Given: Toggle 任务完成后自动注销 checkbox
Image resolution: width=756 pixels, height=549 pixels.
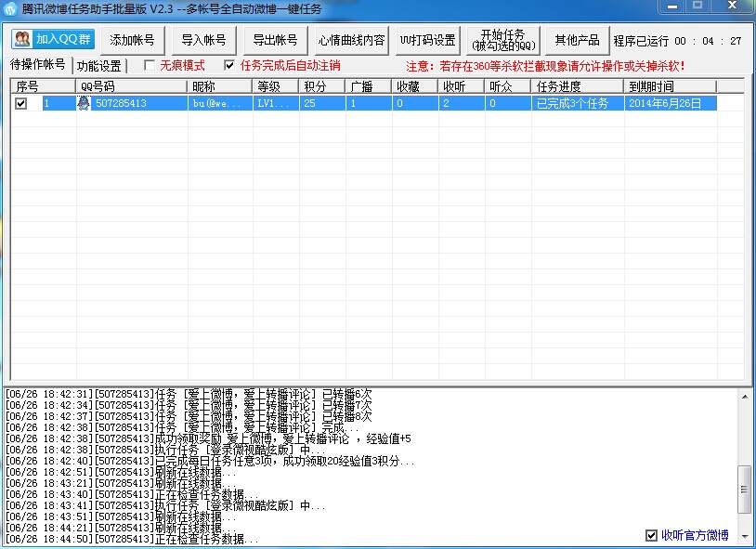Looking at the screenshot, I should click(x=229, y=65).
